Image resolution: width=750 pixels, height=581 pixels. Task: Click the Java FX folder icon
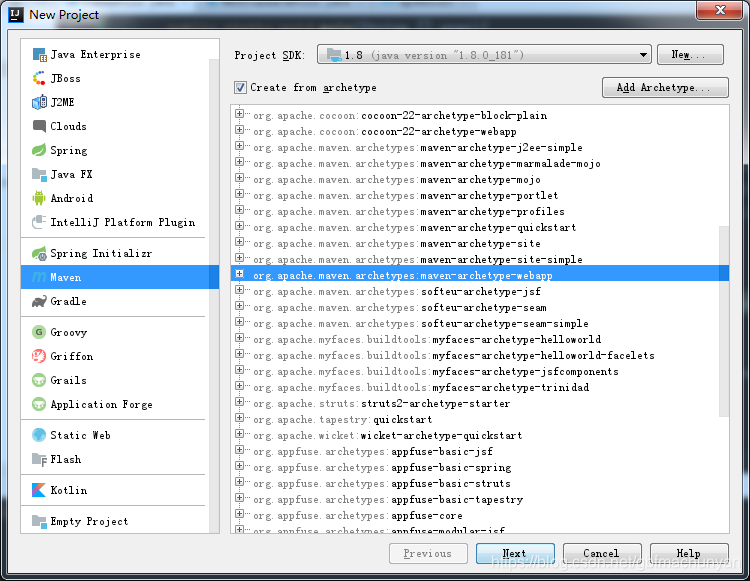tap(39, 174)
